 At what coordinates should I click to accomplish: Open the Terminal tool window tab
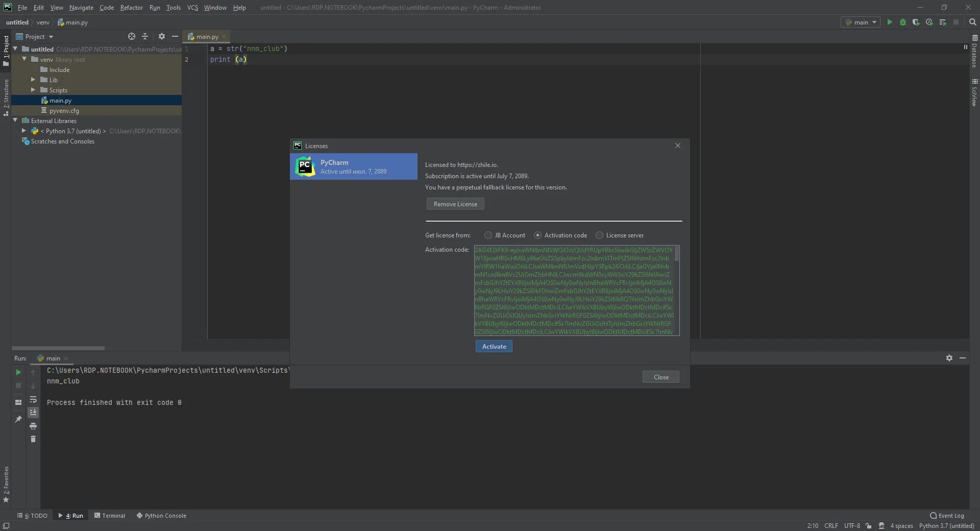click(x=110, y=516)
